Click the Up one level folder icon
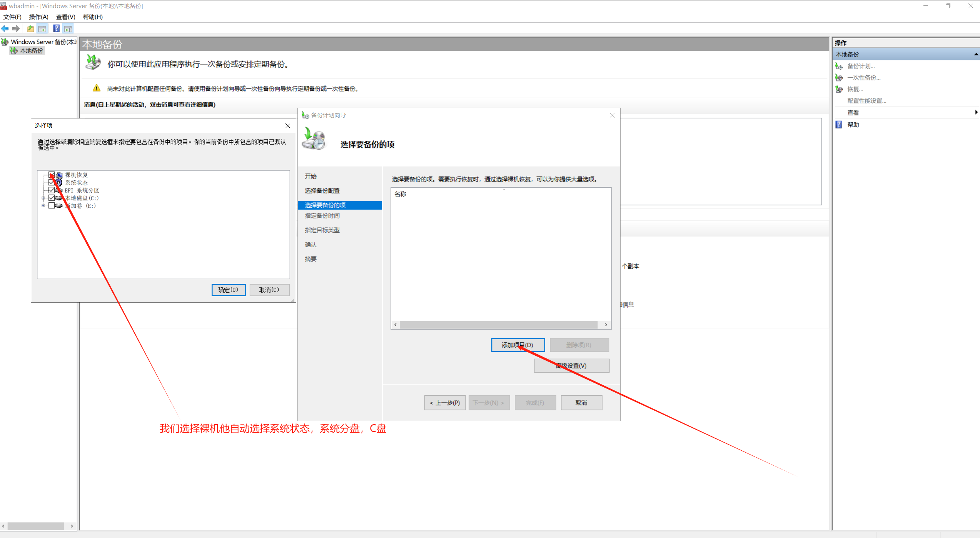 (x=30, y=28)
